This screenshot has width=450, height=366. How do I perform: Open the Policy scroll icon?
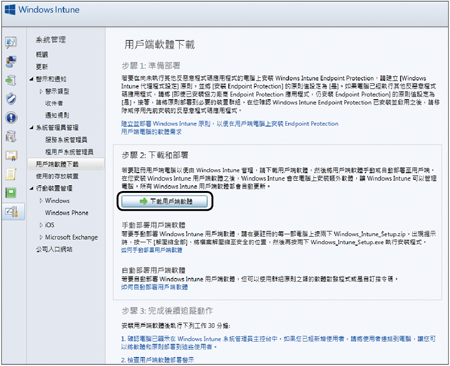(11, 174)
